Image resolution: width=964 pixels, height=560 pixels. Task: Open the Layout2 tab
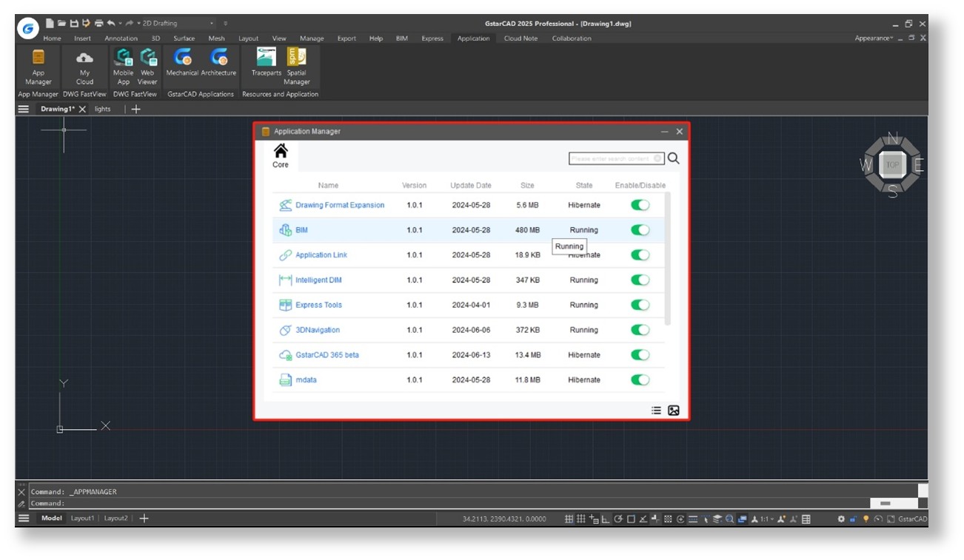116,519
